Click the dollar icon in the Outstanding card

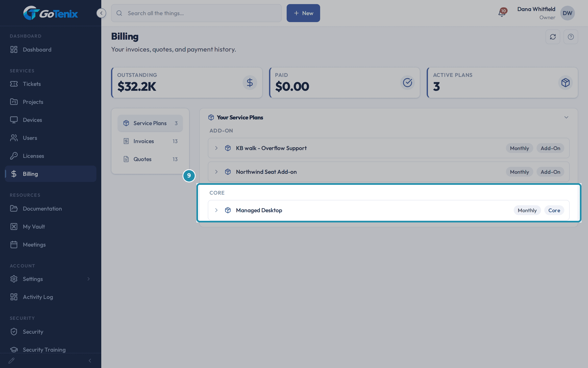coord(250,83)
